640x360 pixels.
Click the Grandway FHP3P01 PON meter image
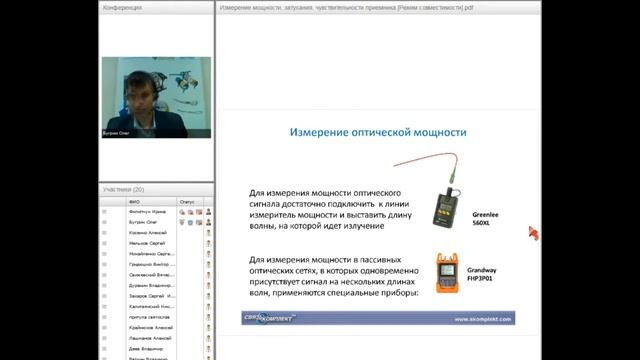447,273
